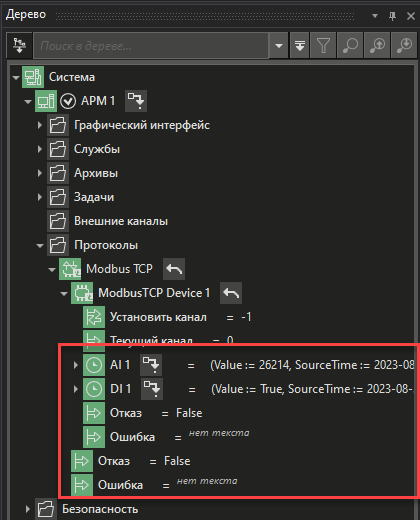Viewport: 420px width, 520px height.
Task: Expand the Задачи folder
Action: [x=40, y=197]
